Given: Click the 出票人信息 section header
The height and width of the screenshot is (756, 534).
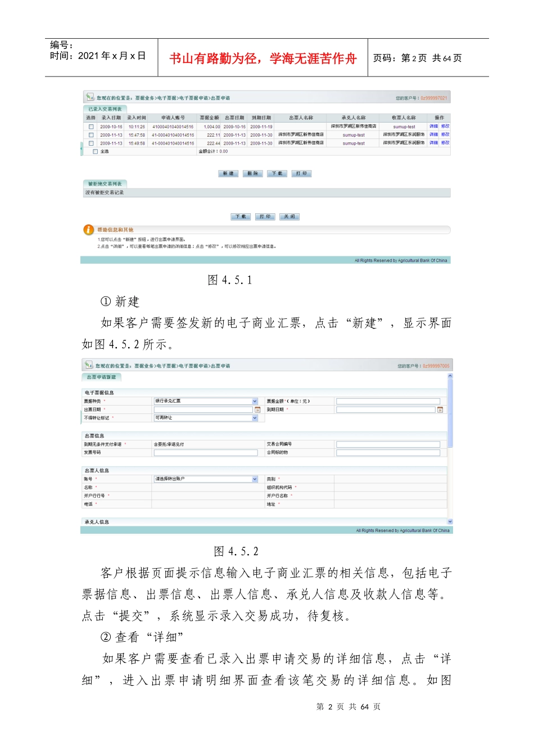Looking at the screenshot, I should tap(97, 470).
